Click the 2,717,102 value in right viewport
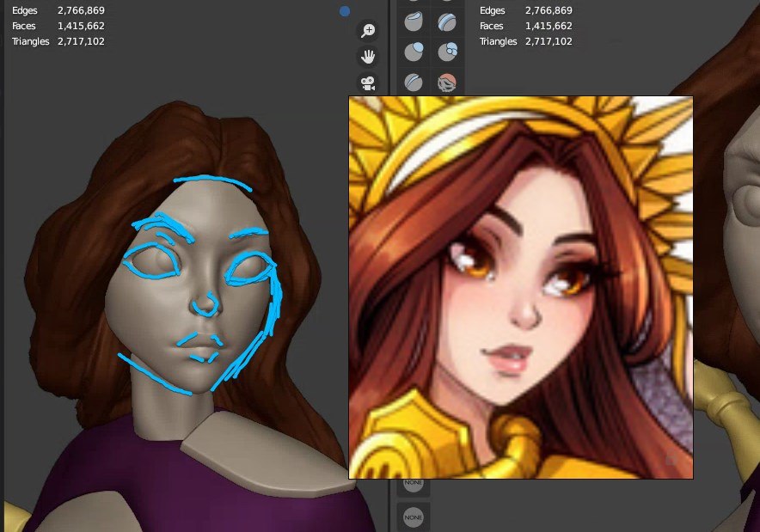This screenshot has width=760, height=532. click(549, 41)
